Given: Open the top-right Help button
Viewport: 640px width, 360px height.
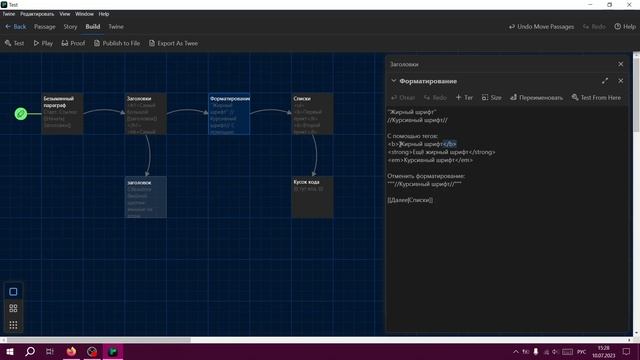Looking at the screenshot, I should click(625, 27).
